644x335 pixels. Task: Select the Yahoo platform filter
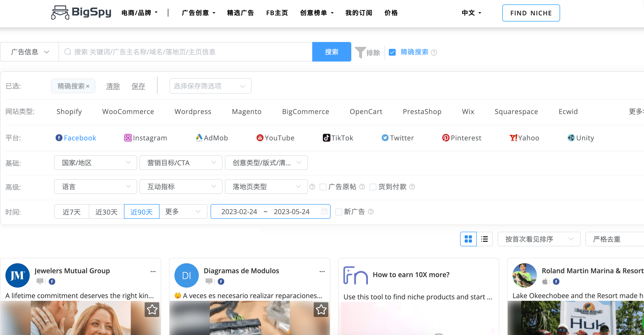point(524,138)
